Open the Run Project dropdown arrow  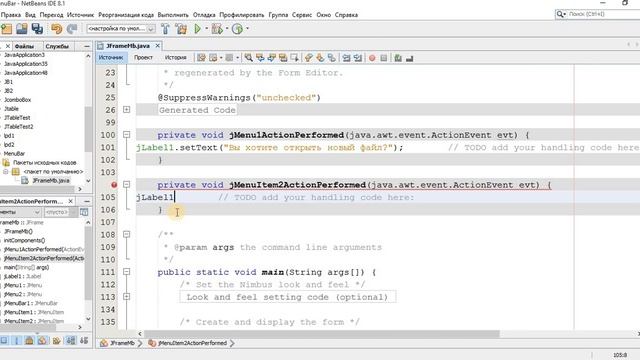(x=206, y=29)
